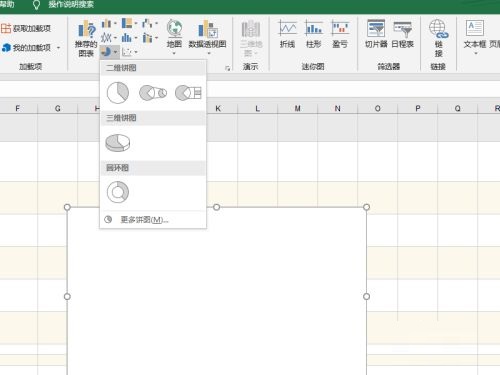Expand the Hierarchy chart dropdown arrow

click(136, 23)
